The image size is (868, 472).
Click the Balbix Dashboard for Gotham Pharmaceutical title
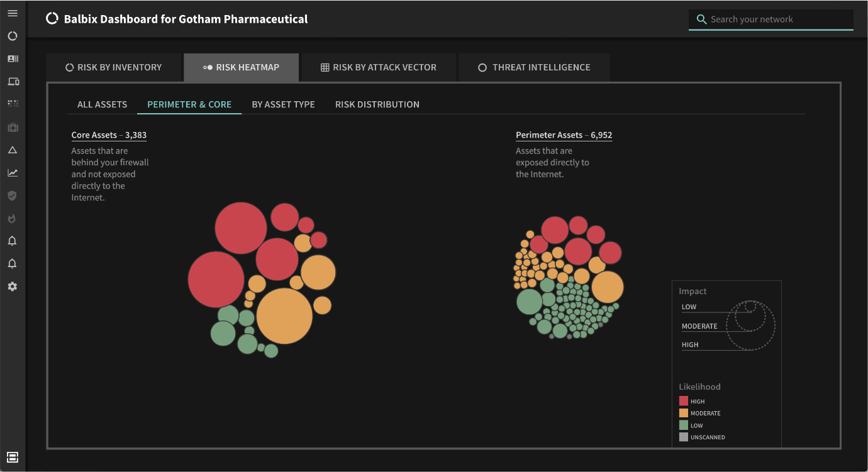click(186, 19)
